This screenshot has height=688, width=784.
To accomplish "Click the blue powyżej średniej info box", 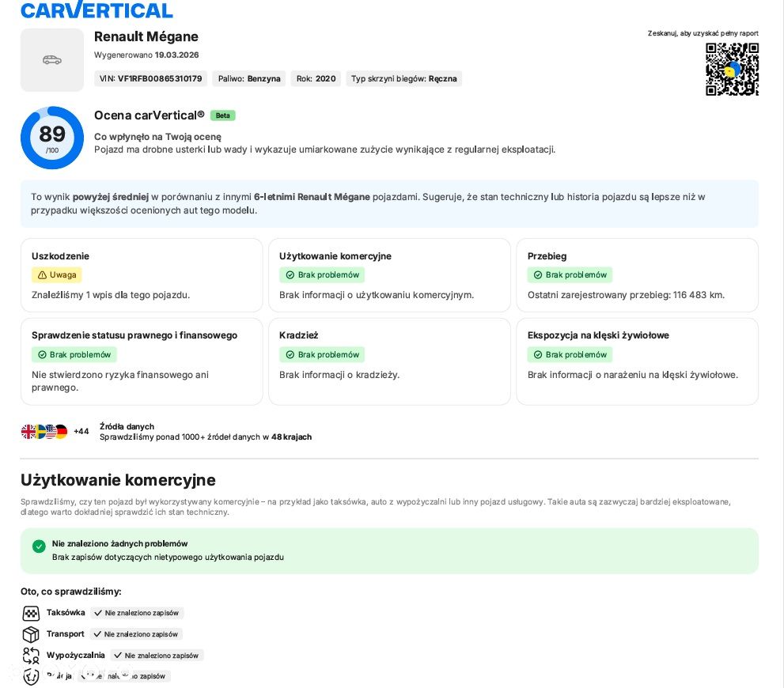I will pyautogui.click(x=389, y=204).
